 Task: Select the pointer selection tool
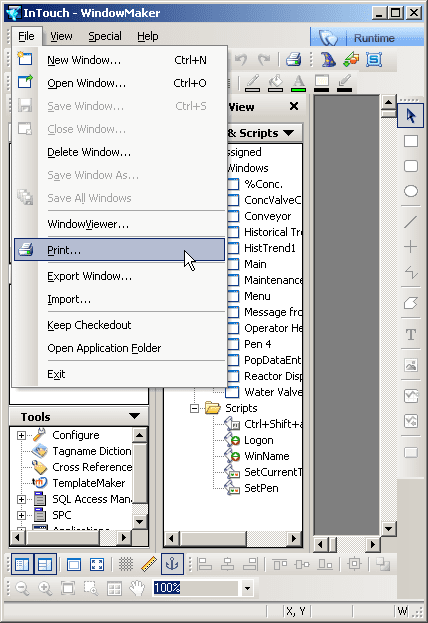click(x=411, y=116)
